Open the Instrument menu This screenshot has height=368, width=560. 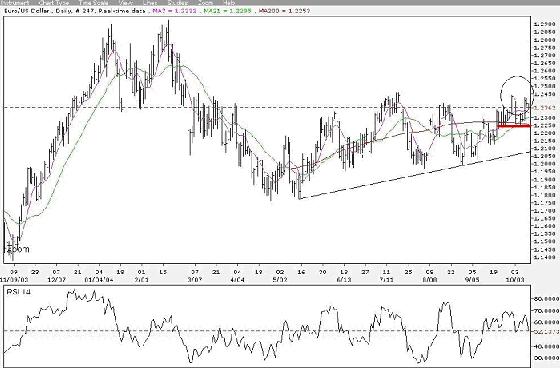(15, 3)
